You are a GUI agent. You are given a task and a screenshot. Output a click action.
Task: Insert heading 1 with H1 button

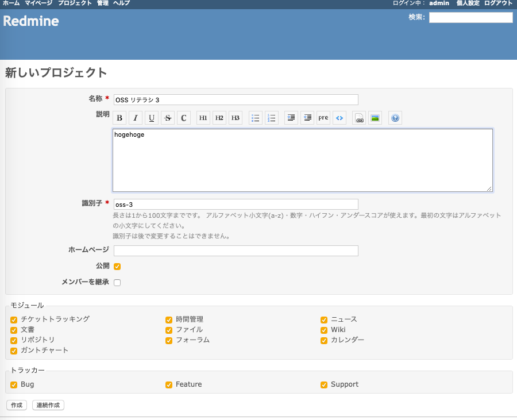click(203, 118)
